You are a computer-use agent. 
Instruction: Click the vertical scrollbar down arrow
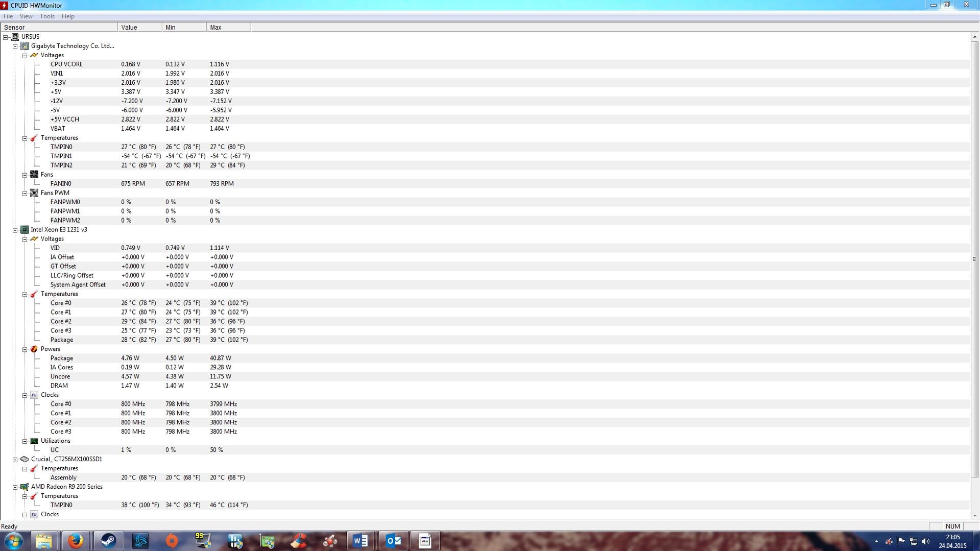tap(975, 515)
